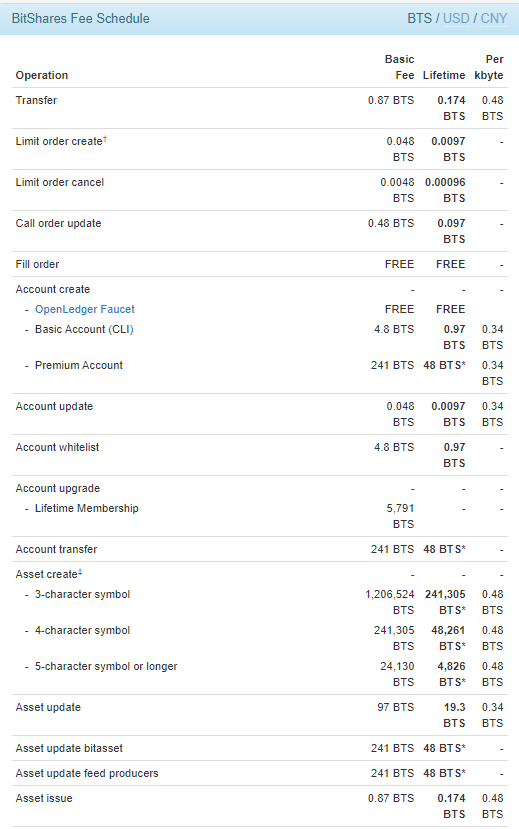
Task: Select the Limit order create label
Action: point(59,141)
